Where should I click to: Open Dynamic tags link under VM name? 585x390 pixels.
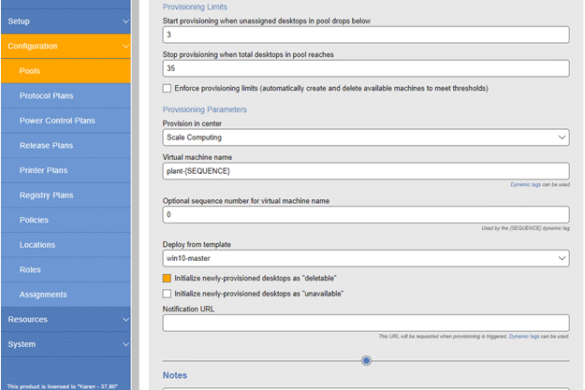[x=525, y=184]
